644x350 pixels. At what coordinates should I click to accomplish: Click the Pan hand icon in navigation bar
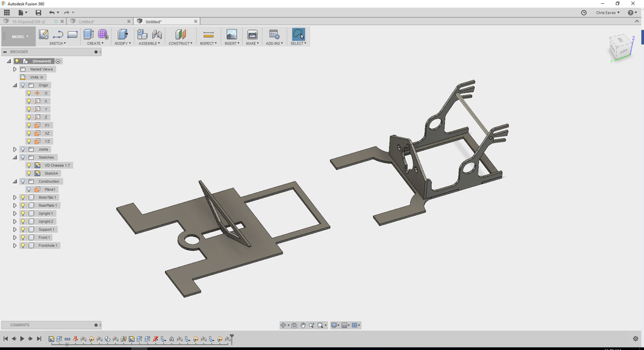pos(303,326)
